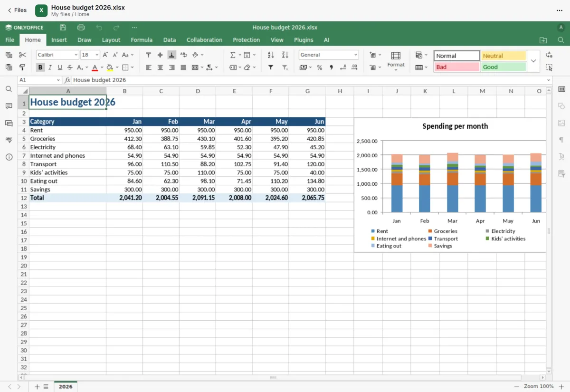Click the Filter funnel icon
Screen dimensions: 570x392
(x=271, y=67)
